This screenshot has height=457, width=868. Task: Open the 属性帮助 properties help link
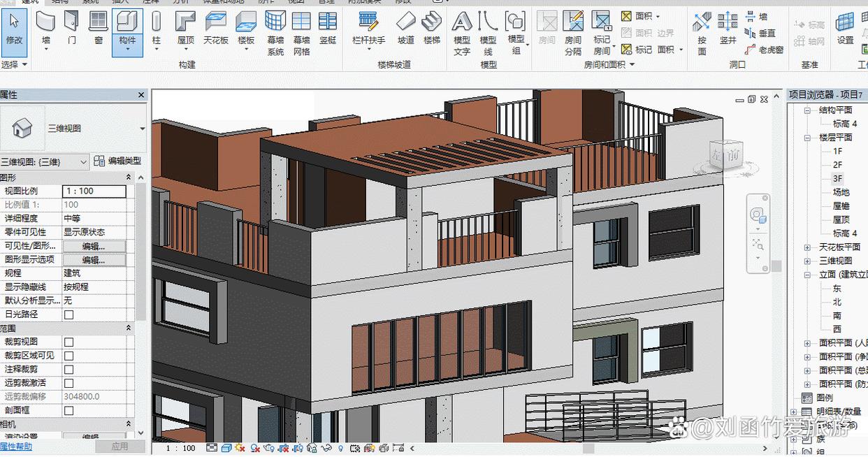click(16, 446)
